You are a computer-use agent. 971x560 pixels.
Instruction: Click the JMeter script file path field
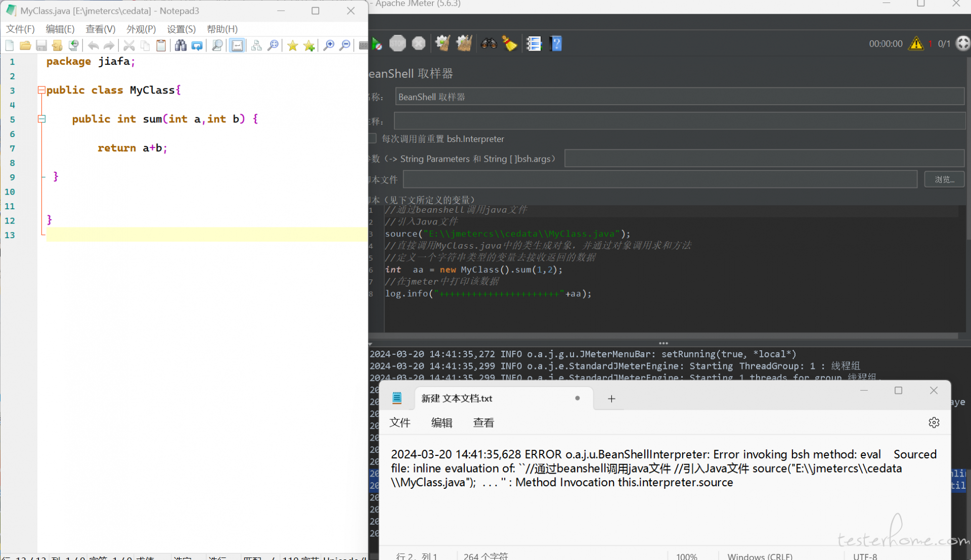660,179
